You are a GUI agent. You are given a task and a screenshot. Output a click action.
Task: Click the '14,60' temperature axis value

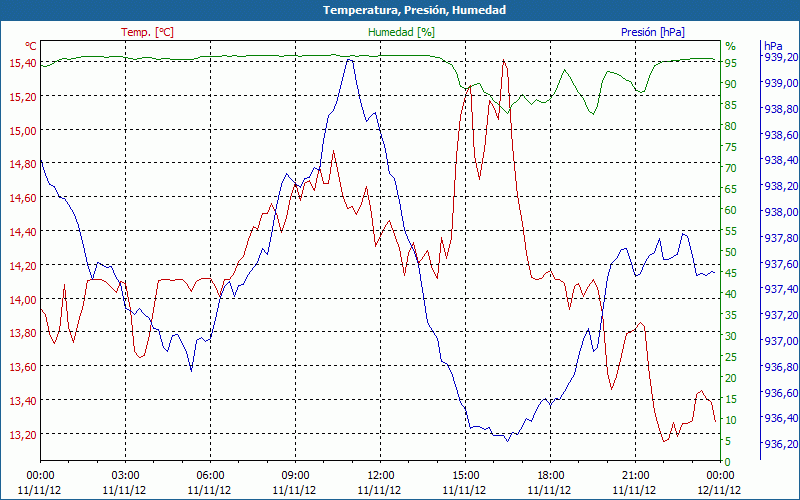(x=23, y=198)
